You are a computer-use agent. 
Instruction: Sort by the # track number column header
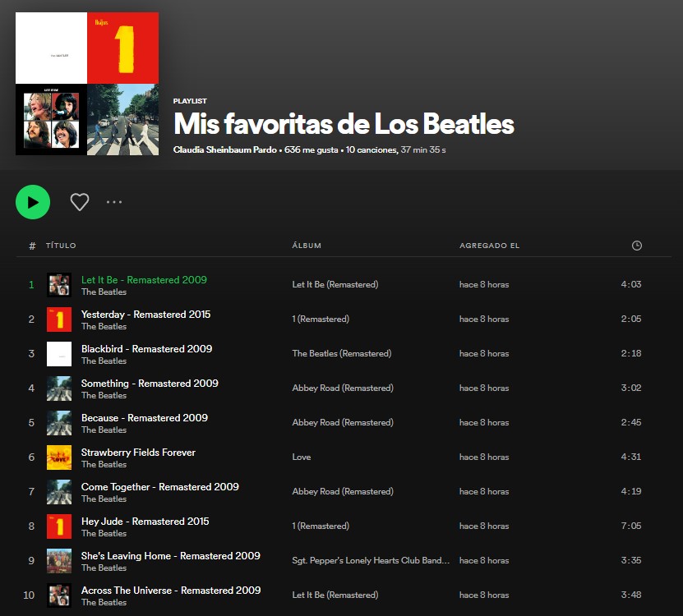32,246
